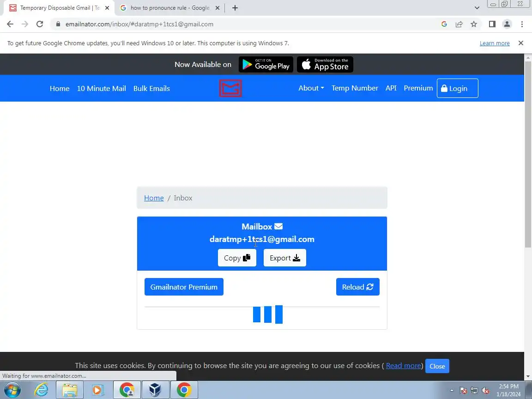Viewport: 532px width, 399px height.
Task: Open Windows Media Player from the taskbar
Action: pyautogui.click(x=98, y=390)
